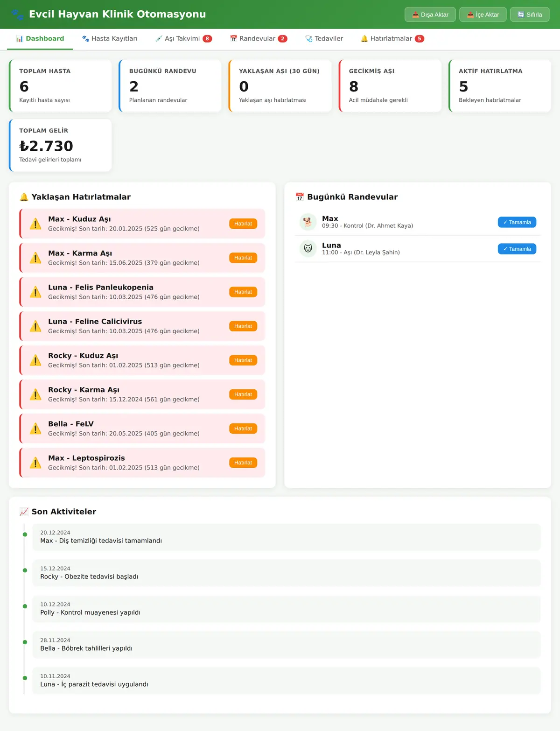This screenshot has height=731, width=560.
Task: Click bell icon in Yaklaşan Hatırlatmalar heading
Action: [24, 197]
